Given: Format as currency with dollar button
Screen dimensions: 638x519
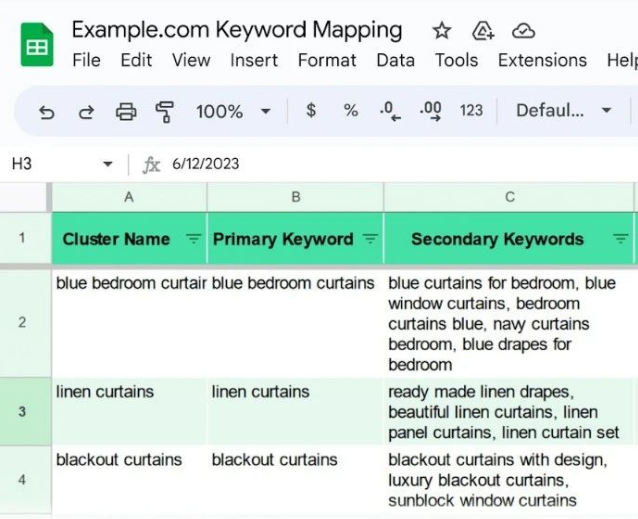Looking at the screenshot, I should pyautogui.click(x=311, y=111).
